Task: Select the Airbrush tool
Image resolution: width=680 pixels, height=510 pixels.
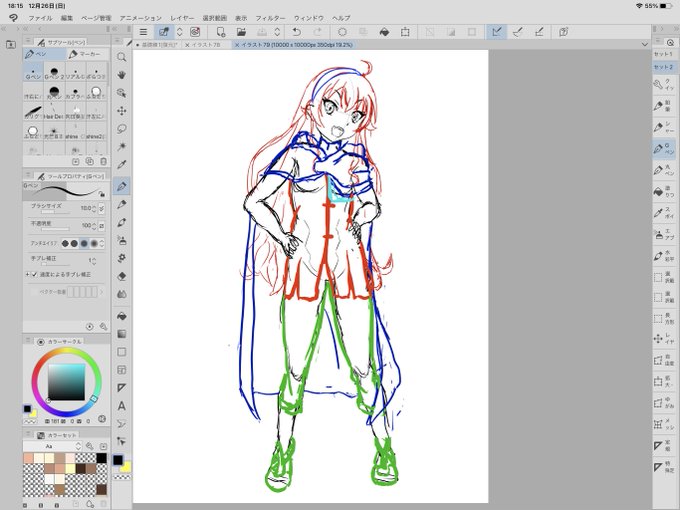Action: (x=122, y=240)
